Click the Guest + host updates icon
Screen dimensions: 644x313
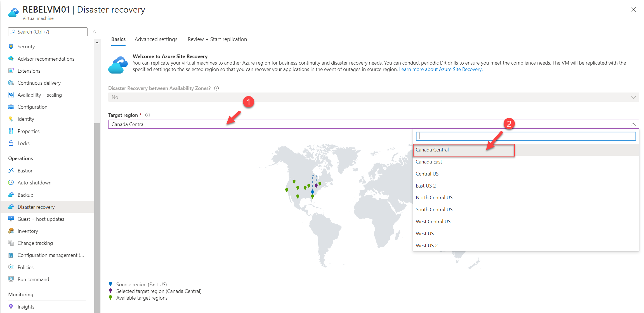[x=11, y=219]
